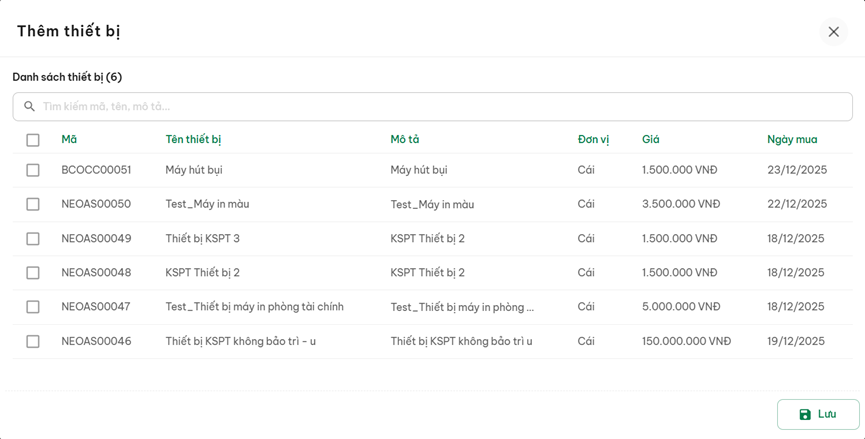Click the Máy hút bụi device name
Image resolution: width=865 pixels, height=439 pixels.
click(194, 171)
